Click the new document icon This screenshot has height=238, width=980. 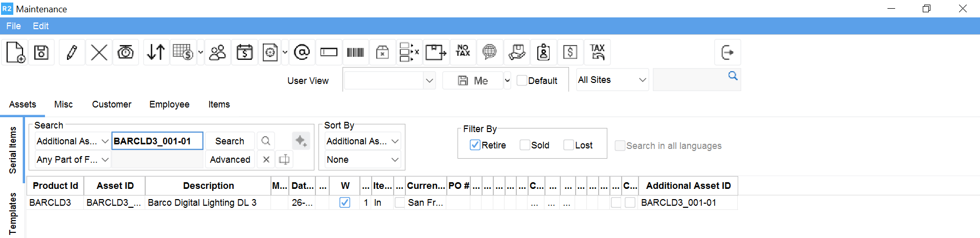point(15,52)
